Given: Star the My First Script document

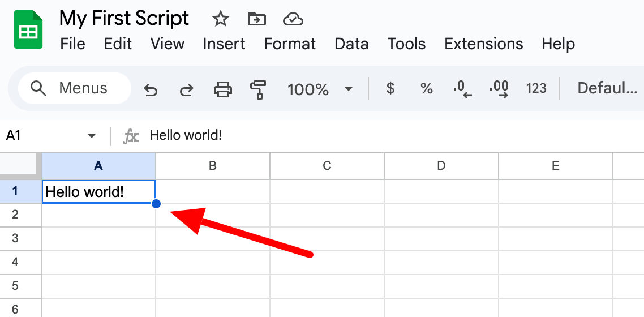Looking at the screenshot, I should point(220,19).
